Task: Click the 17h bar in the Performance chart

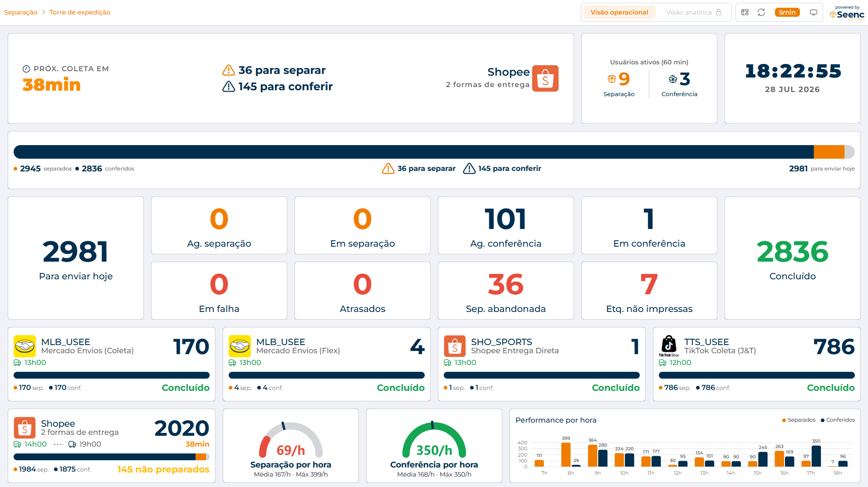Action: tap(811, 456)
